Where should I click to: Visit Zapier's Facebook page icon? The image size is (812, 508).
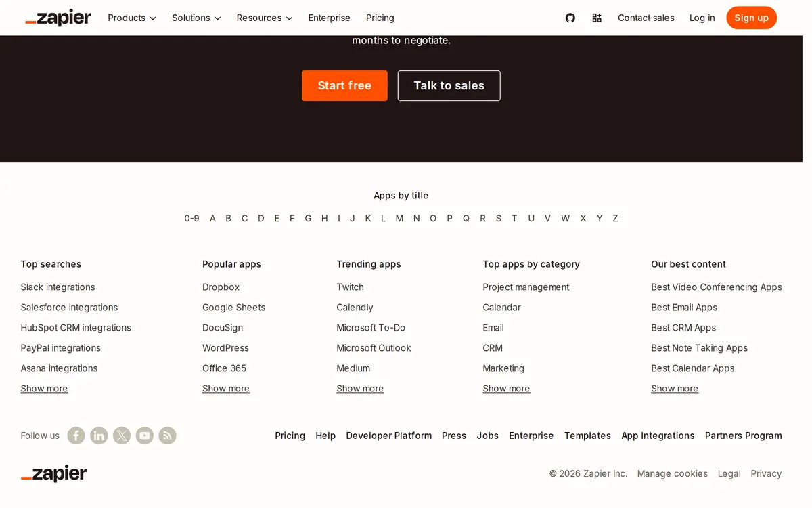pyautogui.click(x=76, y=436)
